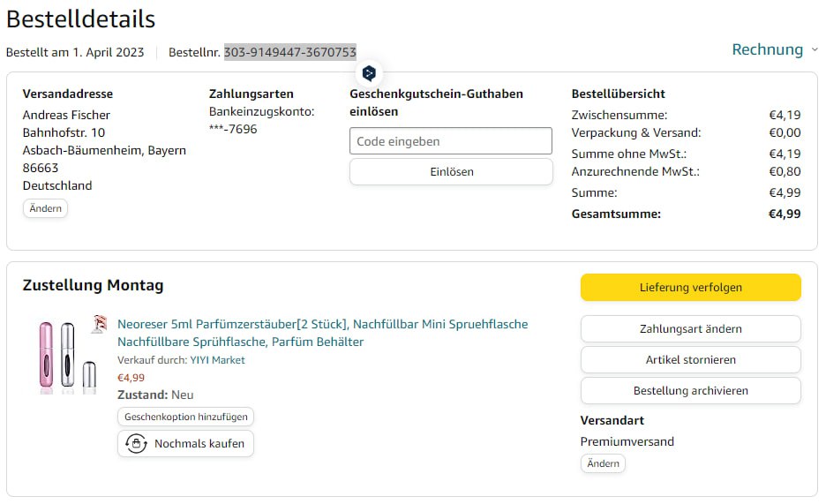Click the Code eingeben gift card field

pyautogui.click(x=450, y=141)
